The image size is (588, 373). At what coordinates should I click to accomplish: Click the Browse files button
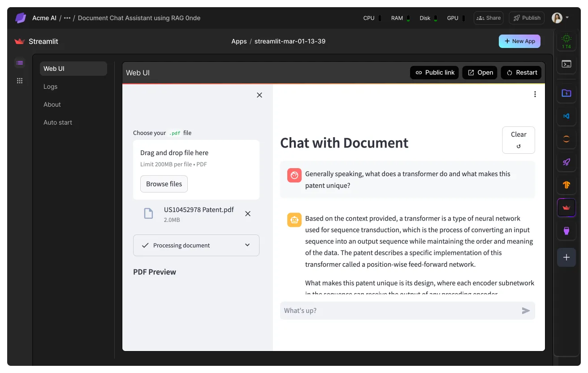pos(164,184)
